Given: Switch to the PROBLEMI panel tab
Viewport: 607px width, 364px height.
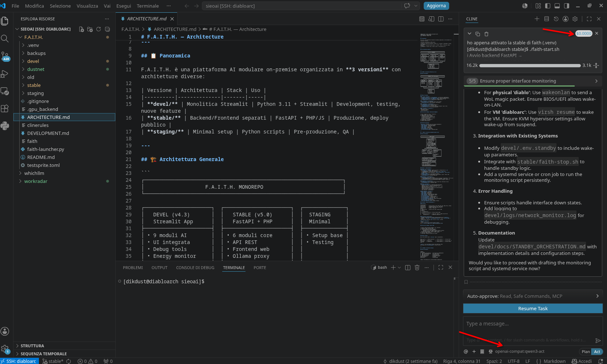Looking at the screenshot, I should [x=133, y=268].
